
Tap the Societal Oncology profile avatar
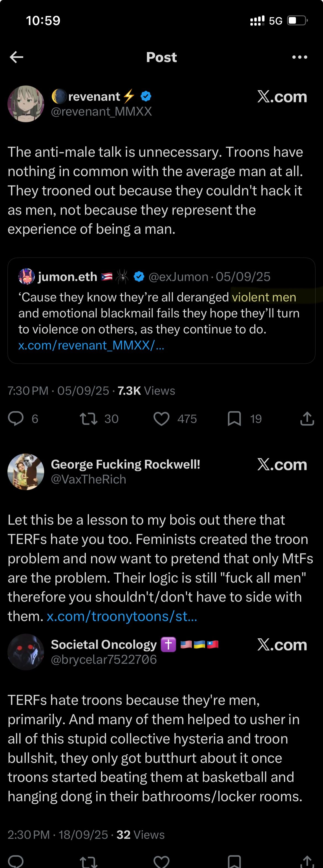pyautogui.click(x=26, y=652)
